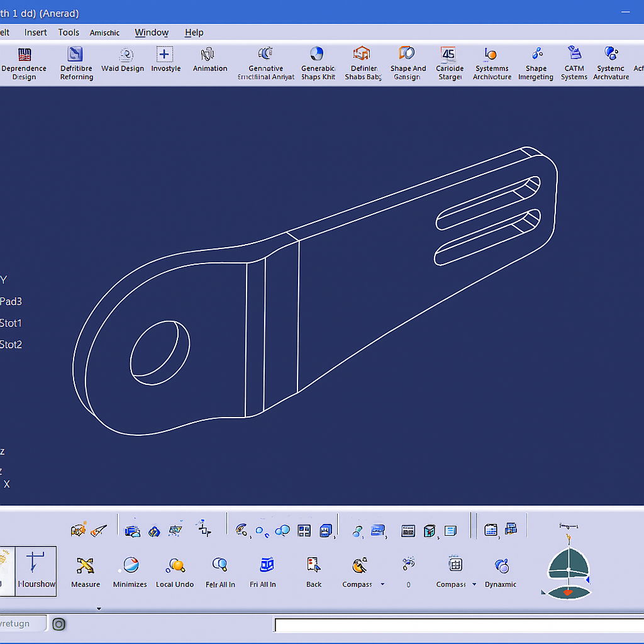Select the Carioide Starger icon
This screenshot has width=644, height=644.
pos(448,54)
